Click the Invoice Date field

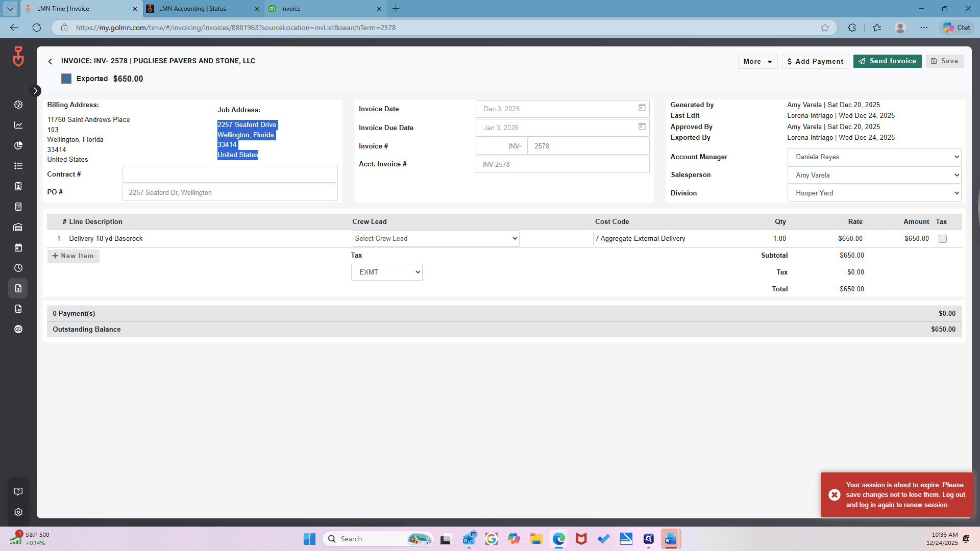click(x=562, y=109)
